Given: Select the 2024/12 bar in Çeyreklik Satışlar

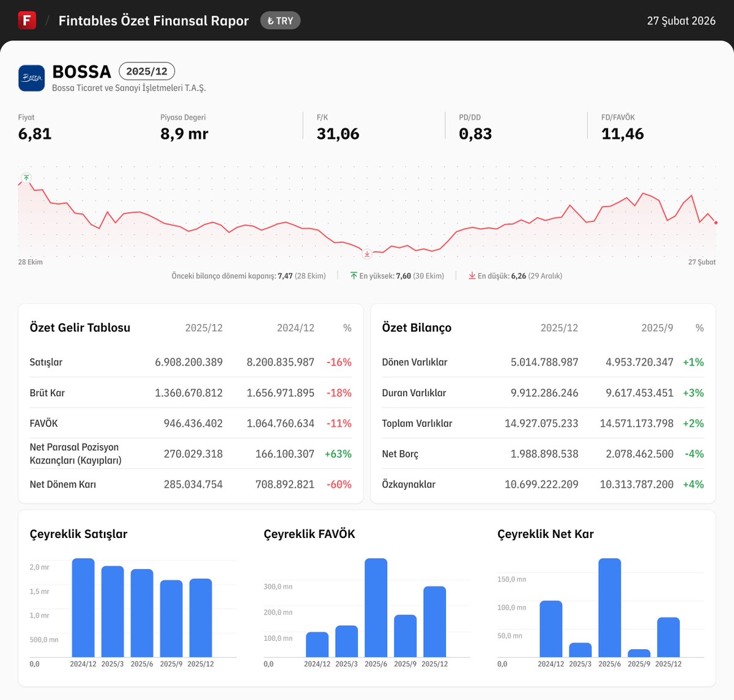Looking at the screenshot, I should click(83, 608).
